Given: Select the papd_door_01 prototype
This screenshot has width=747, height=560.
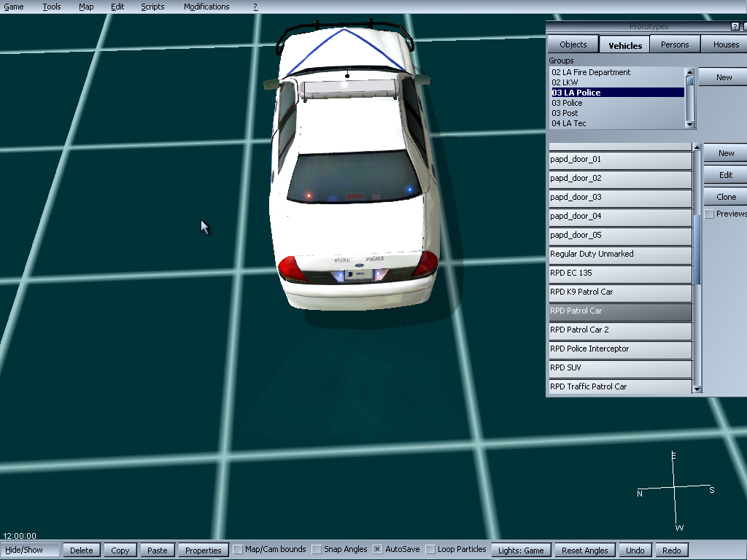Looking at the screenshot, I should (620, 160).
